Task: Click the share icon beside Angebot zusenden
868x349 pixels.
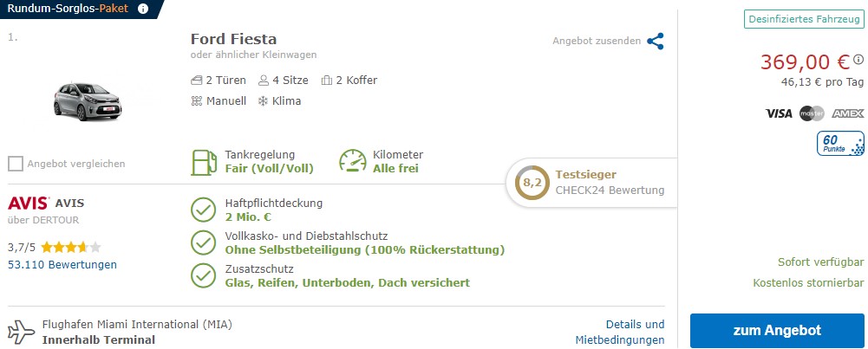Action: 656,41
